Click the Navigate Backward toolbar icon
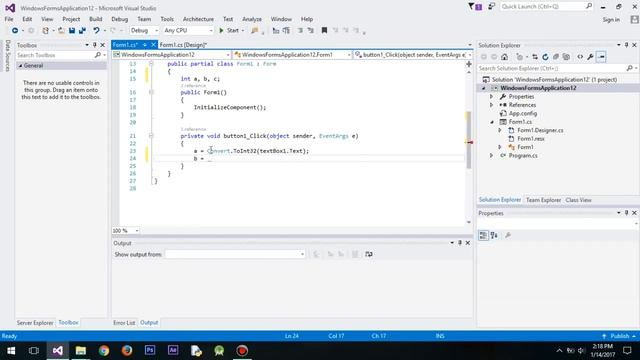 pyautogui.click(x=15, y=31)
